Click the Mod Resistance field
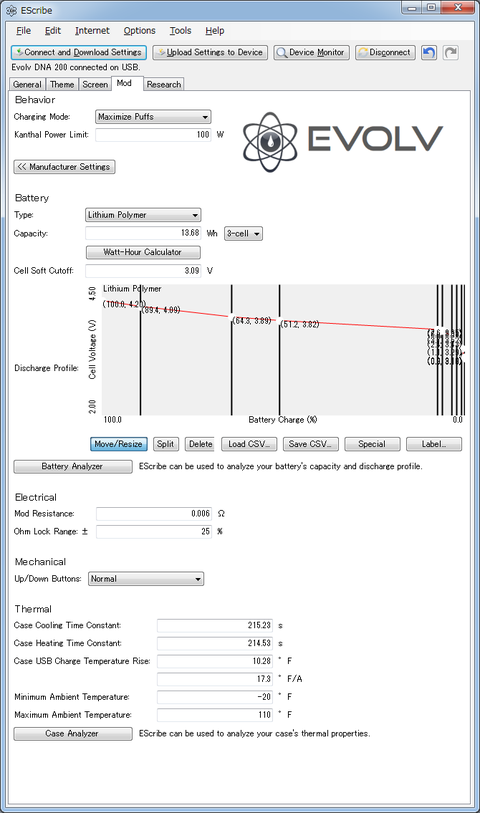480x813 pixels. [x=154, y=514]
